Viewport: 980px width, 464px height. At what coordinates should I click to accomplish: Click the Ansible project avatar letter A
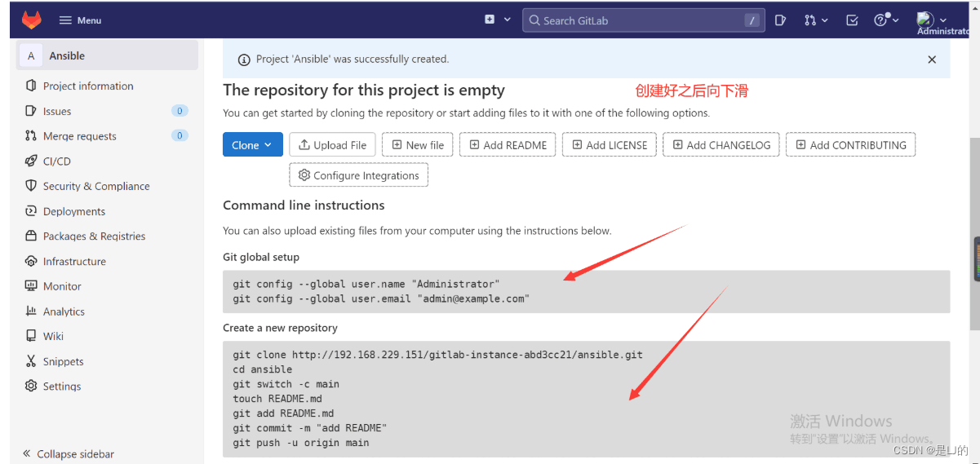31,55
